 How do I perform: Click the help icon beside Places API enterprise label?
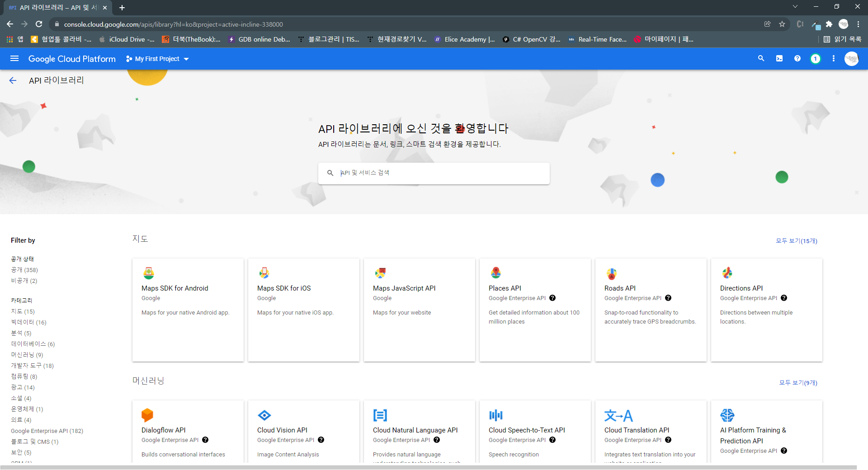click(552, 298)
